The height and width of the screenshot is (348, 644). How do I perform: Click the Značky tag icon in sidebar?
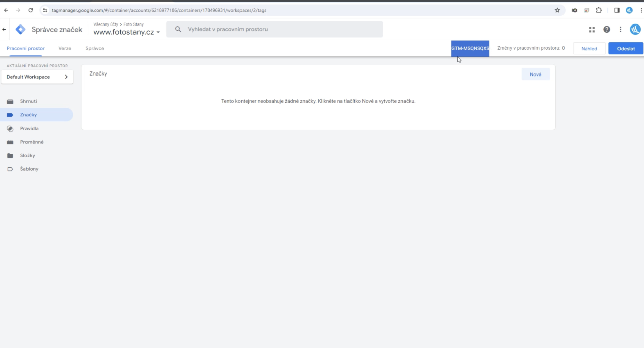10,115
